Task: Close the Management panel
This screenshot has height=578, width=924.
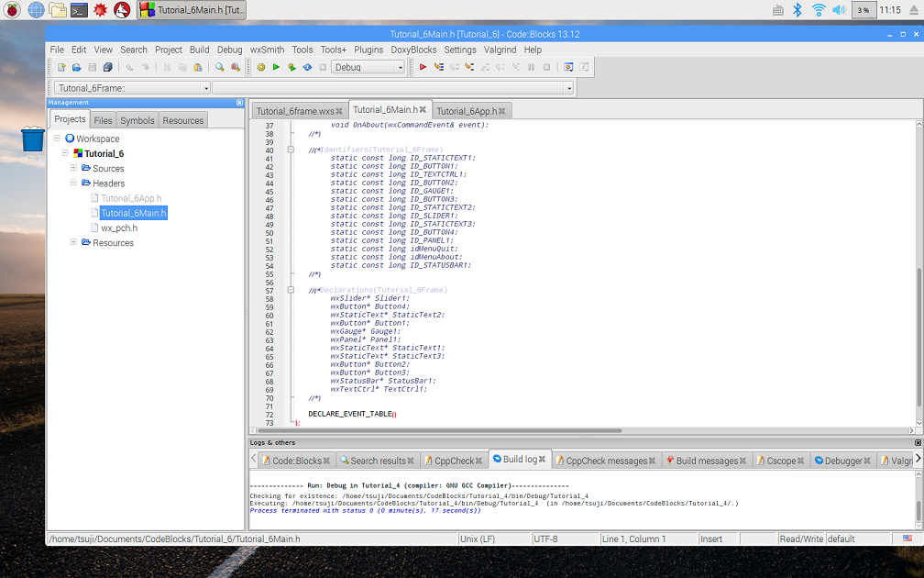Action: 239,103
